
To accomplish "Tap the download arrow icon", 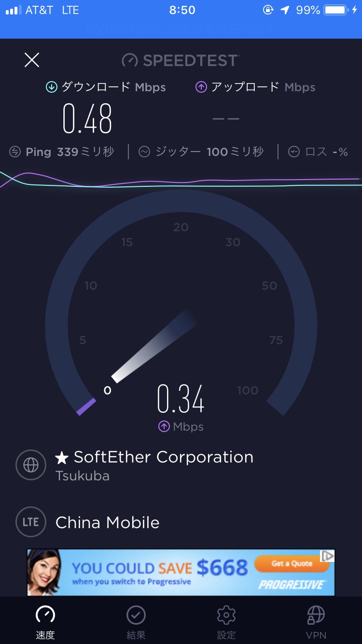I will (51, 87).
